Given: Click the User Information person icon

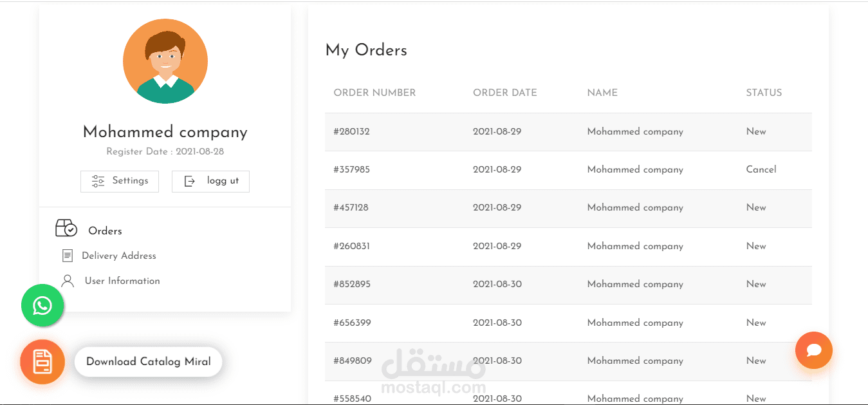Looking at the screenshot, I should pos(67,281).
